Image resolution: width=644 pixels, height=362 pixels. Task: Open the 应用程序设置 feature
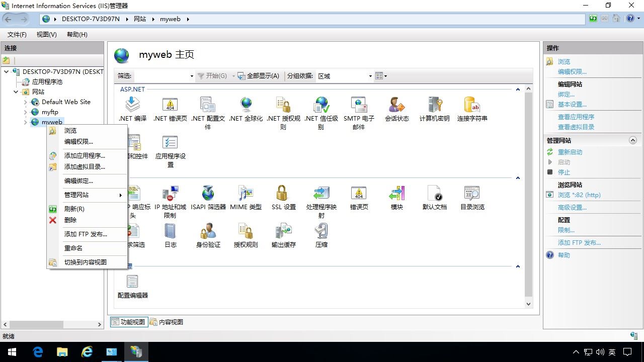pyautogui.click(x=170, y=151)
